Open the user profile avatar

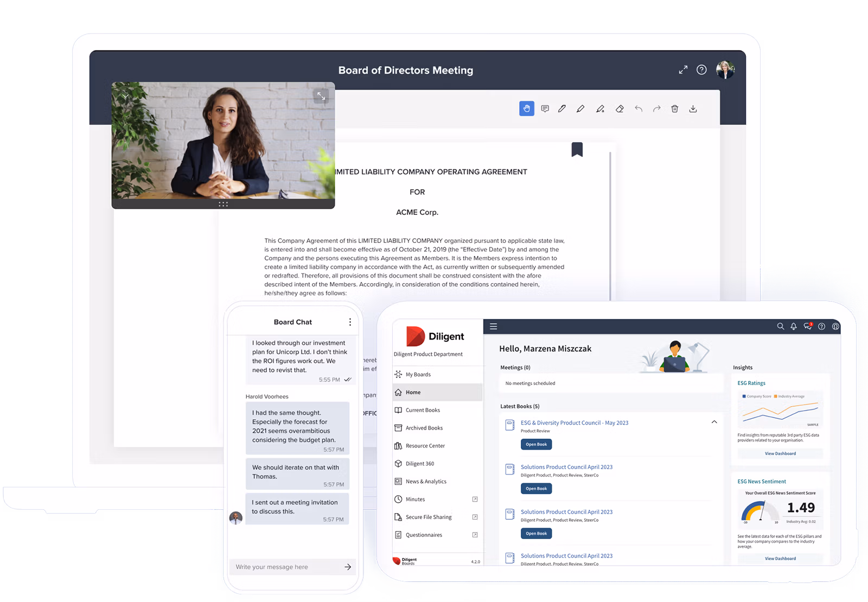[x=725, y=69]
